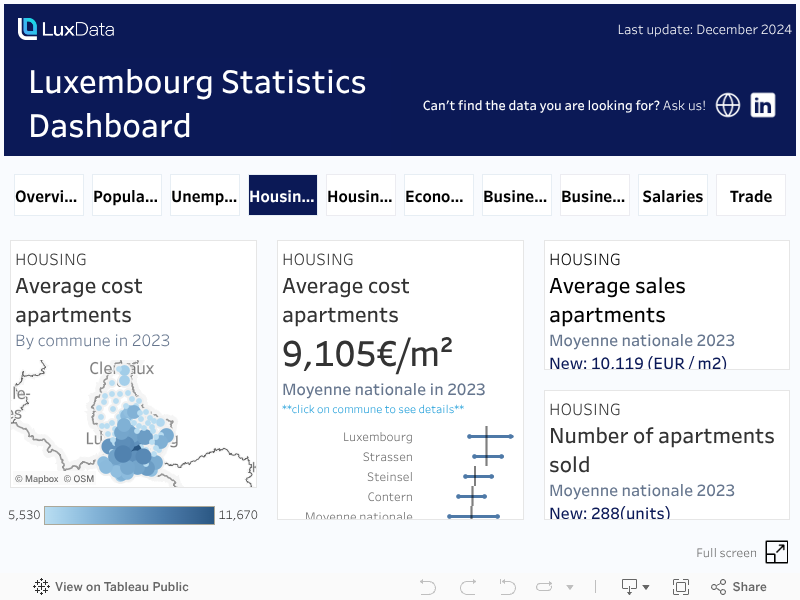800x600 pixels.
Task: Switch to the Trade tab
Action: point(751,196)
